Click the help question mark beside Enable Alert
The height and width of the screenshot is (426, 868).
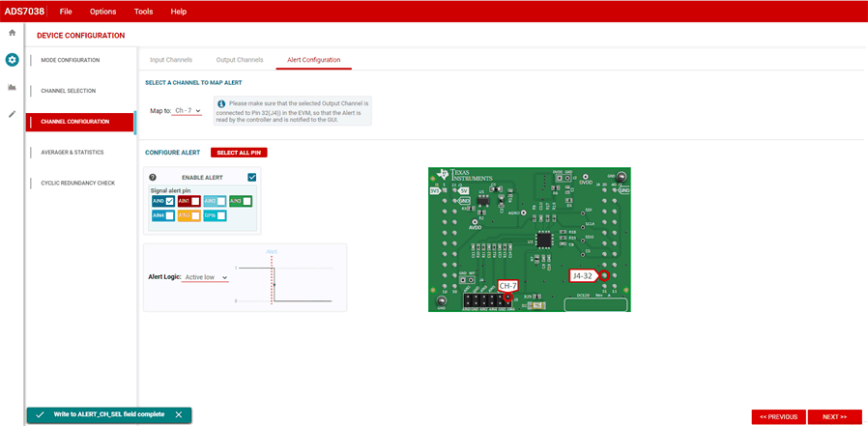(153, 178)
